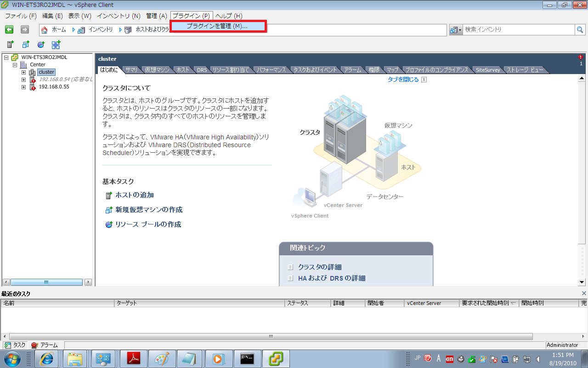This screenshot has width=588, height=368.
Task: Click the ターゲット column header
Action: (x=199, y=303)
